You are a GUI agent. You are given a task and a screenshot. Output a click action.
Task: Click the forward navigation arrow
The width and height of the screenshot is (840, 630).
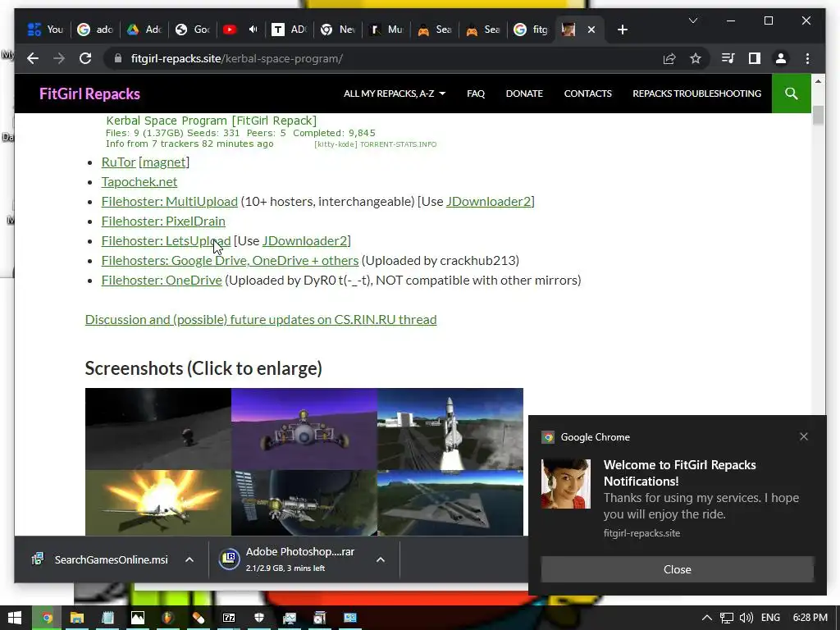click(x=59, y=58)
